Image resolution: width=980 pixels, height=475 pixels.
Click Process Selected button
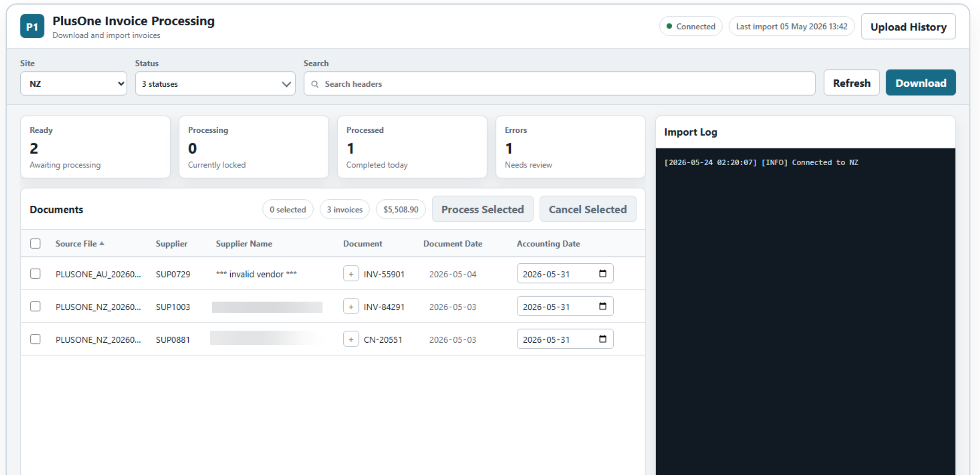tap(483, 209)
